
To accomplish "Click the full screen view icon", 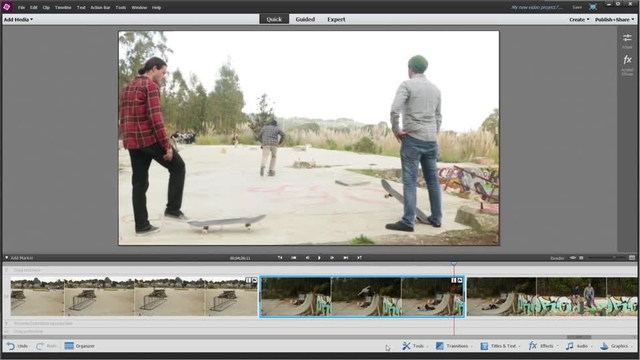I will (593, 7).
